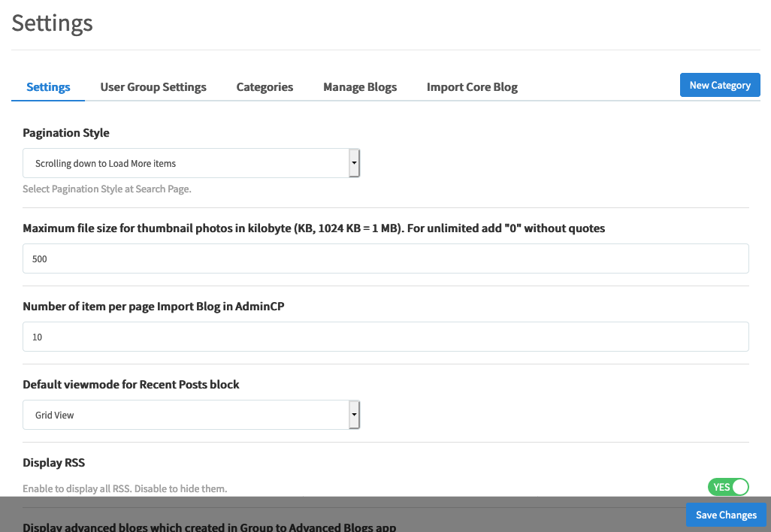Click the YES label on the RSS switch

pyautogui.click(x=721, y=487)
